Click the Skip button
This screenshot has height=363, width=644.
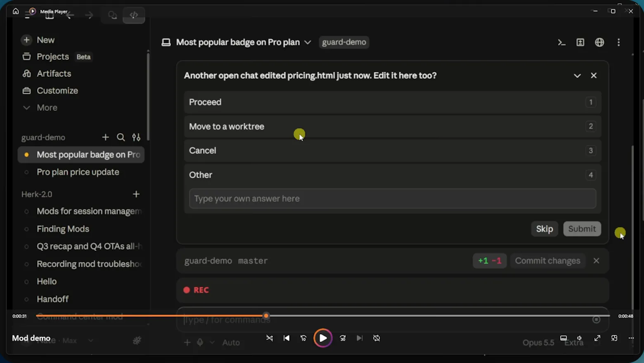pos(545,229)
